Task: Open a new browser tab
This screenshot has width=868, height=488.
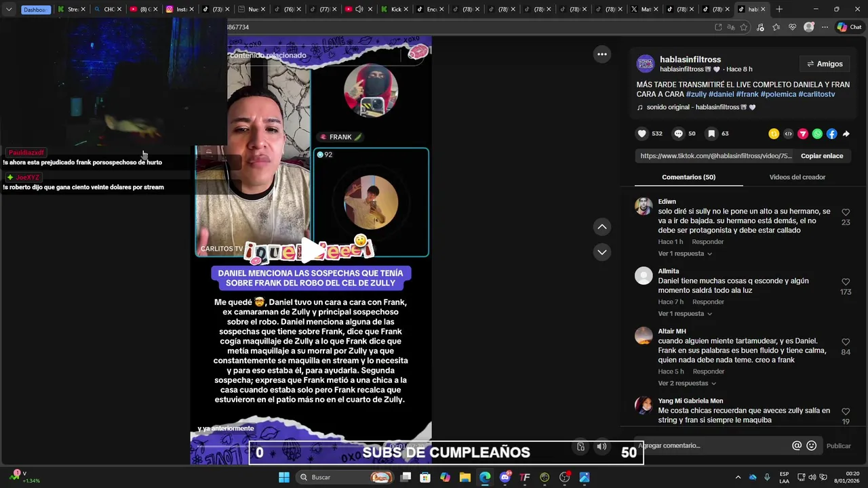Action: (x=779, y=9)
